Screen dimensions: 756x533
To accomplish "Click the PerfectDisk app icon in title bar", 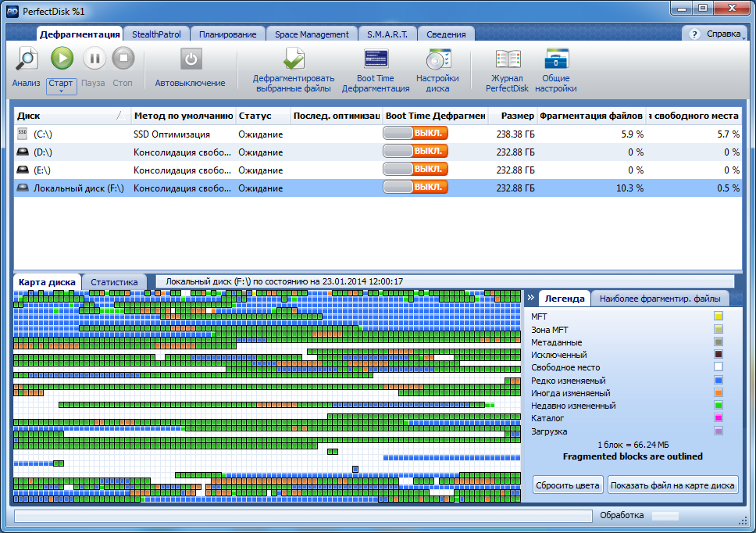I will [x=12, y=11].
